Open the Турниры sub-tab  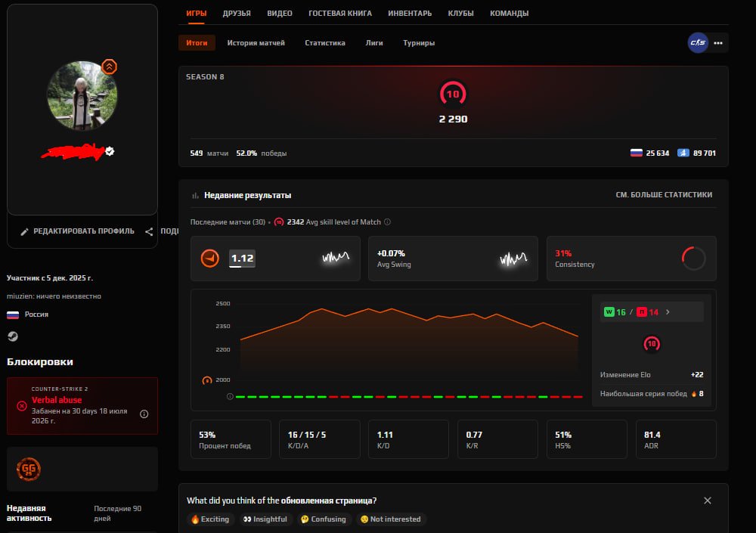(x=419, y=42)
